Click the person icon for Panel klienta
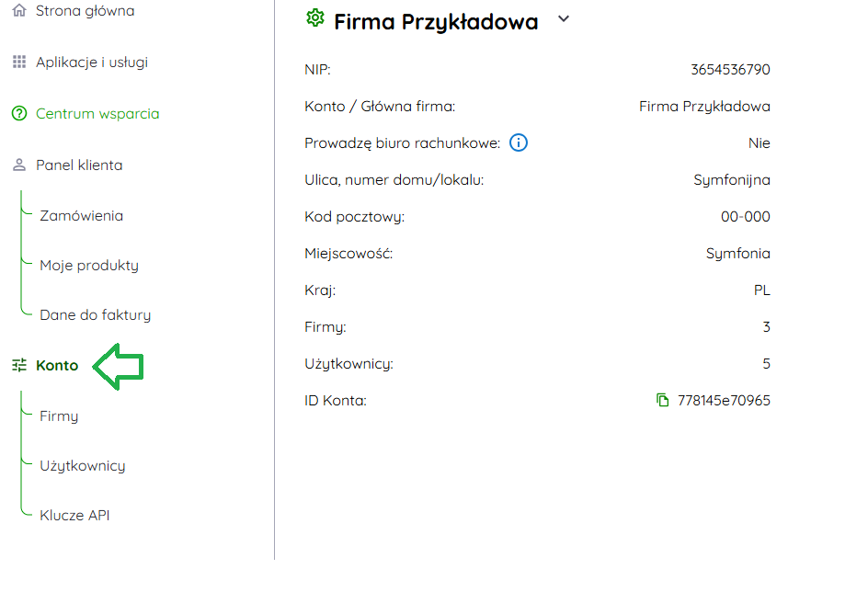This screenshot has width=868, height=592. pos(19,165)
